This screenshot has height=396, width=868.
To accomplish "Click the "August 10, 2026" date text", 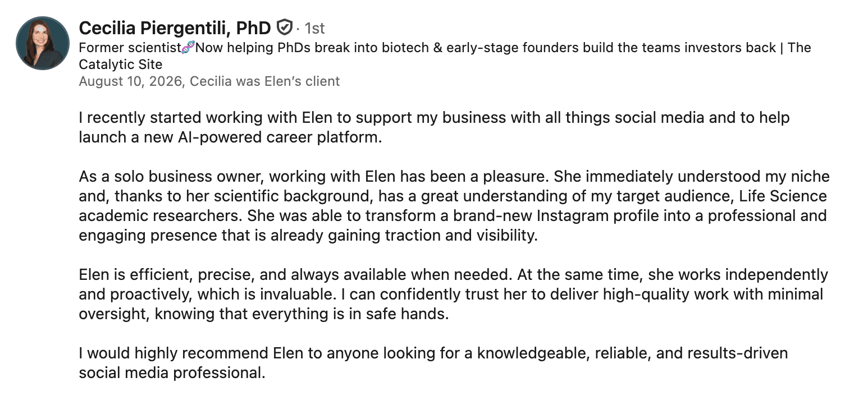I will [131, 81].
